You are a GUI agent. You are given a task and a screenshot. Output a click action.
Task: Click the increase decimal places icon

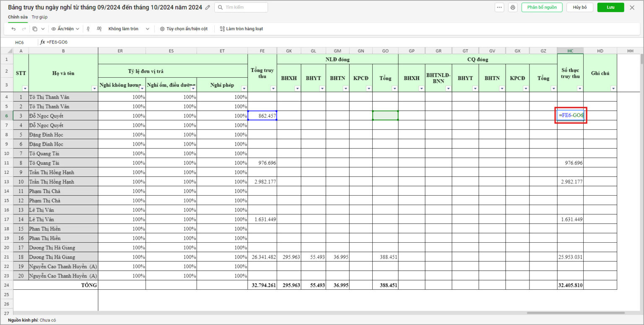pos(99,29)
